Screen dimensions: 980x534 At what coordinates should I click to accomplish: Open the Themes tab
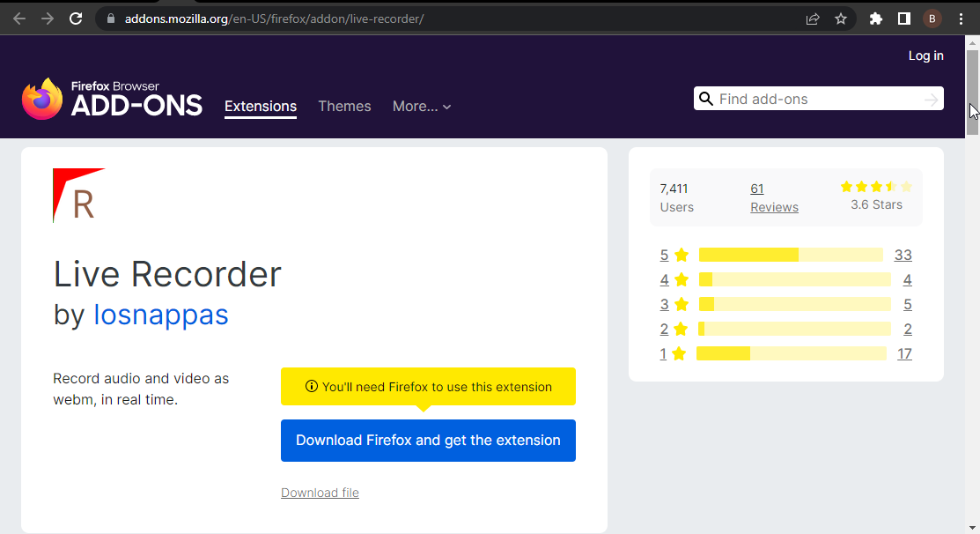pyautogui.click(x=344, y=107)
